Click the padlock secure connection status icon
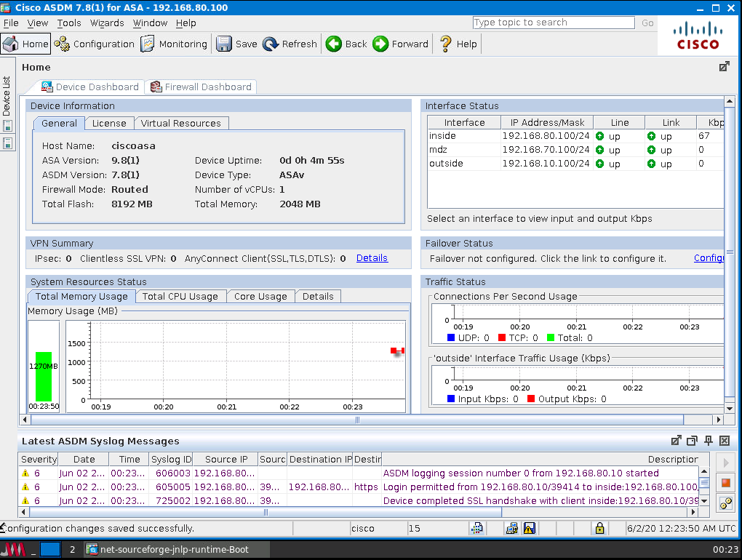Image resolution: width=742 pixels, height=560 pixels. click(x=599, y=528)
